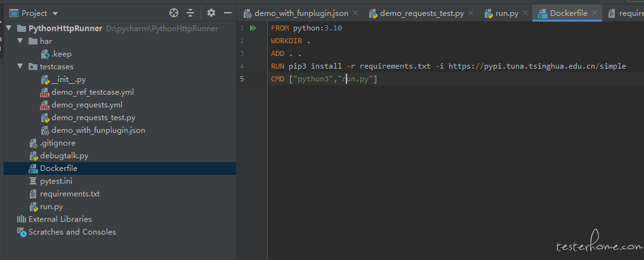Click line number 5 in the gutter

point(242,79)
